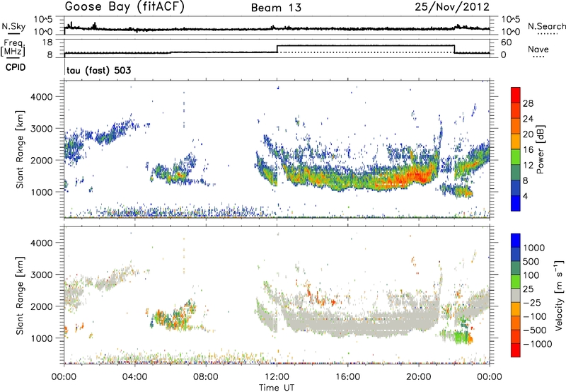Click the '-1000' tick on velocity colorbar
The image size is (566, 392).
537,344
